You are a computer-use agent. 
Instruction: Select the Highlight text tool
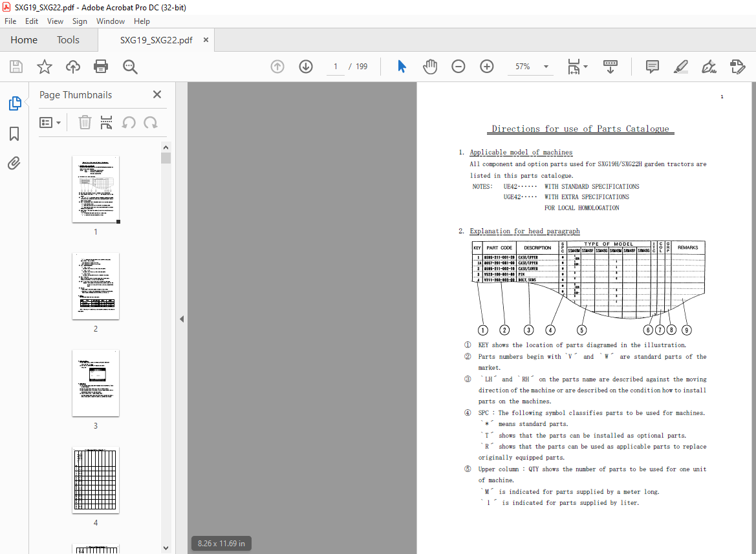pyautogui.click(x=680, y=67)
